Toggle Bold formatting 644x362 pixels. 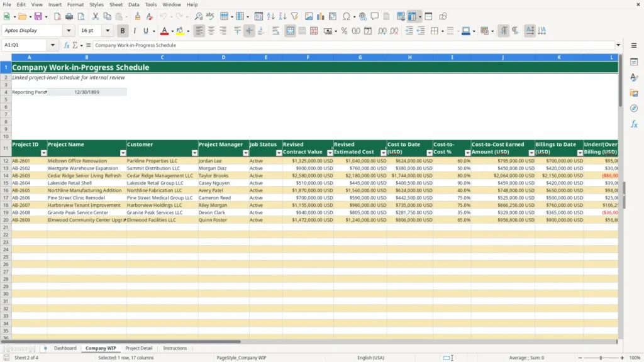(123, 31)
